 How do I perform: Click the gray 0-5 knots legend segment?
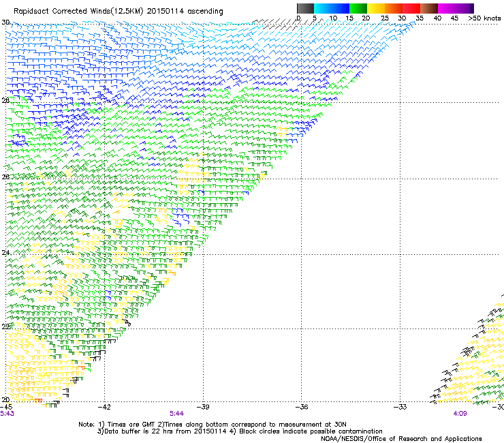pyautogui.click(x=305, y=8)
